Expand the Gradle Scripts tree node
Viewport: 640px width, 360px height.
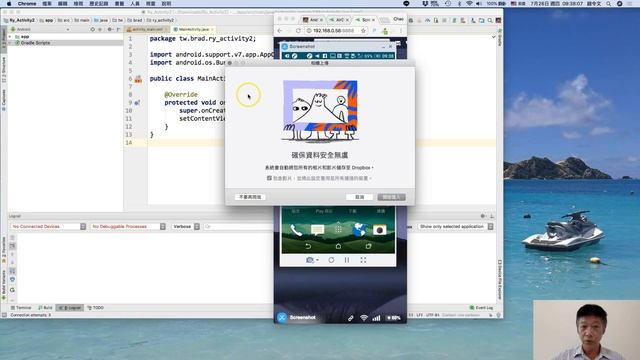[10, 43]
